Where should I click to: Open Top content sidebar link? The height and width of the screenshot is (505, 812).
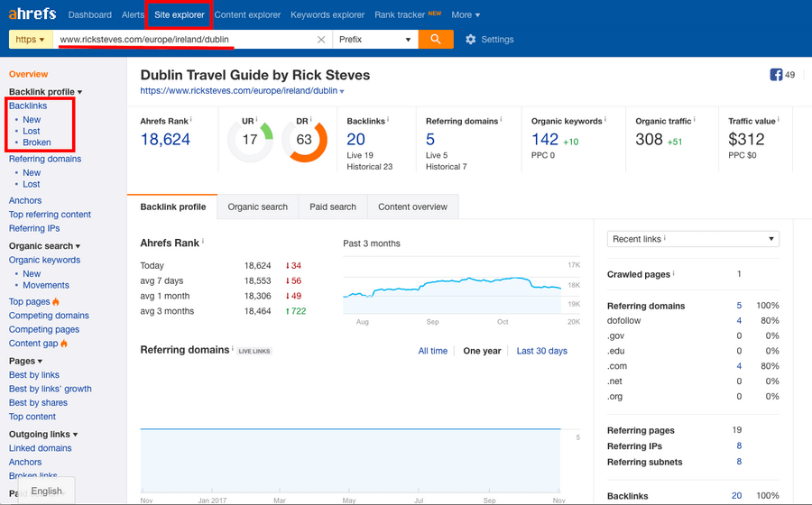pos(32,417)
